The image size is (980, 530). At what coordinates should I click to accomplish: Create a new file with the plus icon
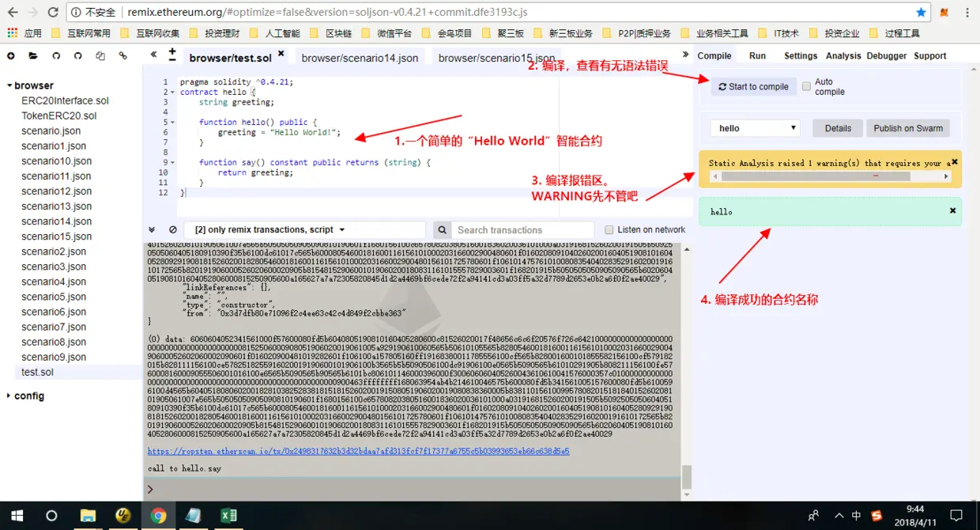[11, 56]
